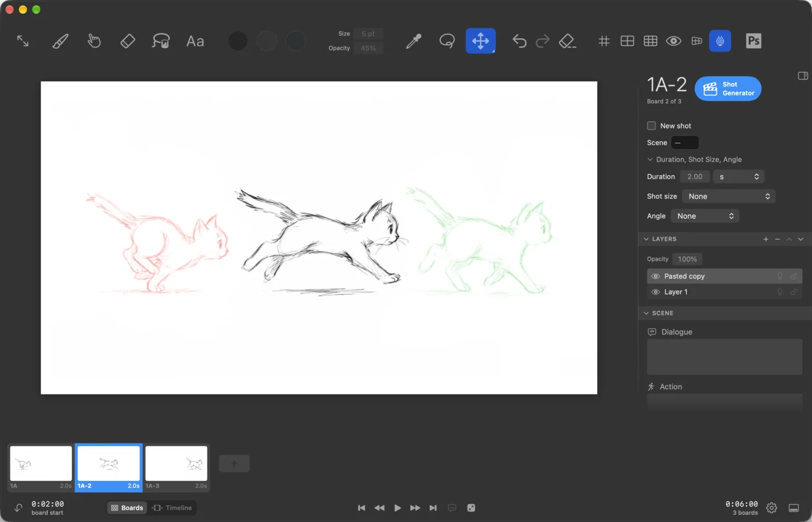Open the settings gear
The image size is (812, 522).
771,508
